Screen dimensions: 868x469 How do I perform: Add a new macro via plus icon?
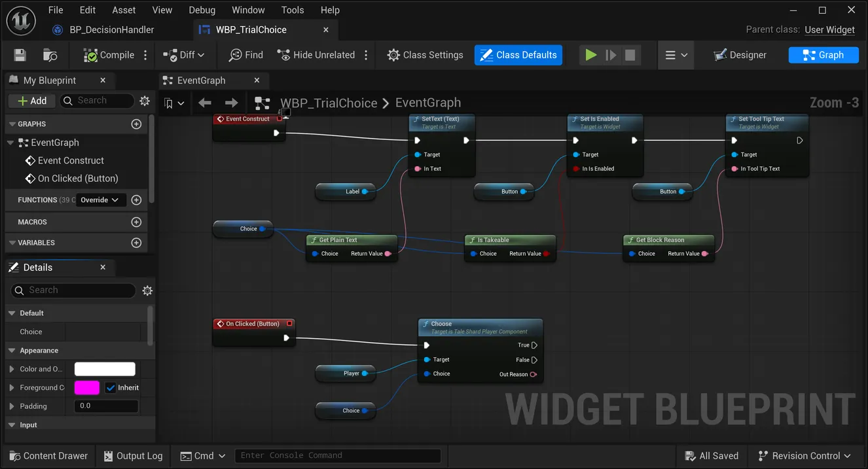click(x=136, y=222)
